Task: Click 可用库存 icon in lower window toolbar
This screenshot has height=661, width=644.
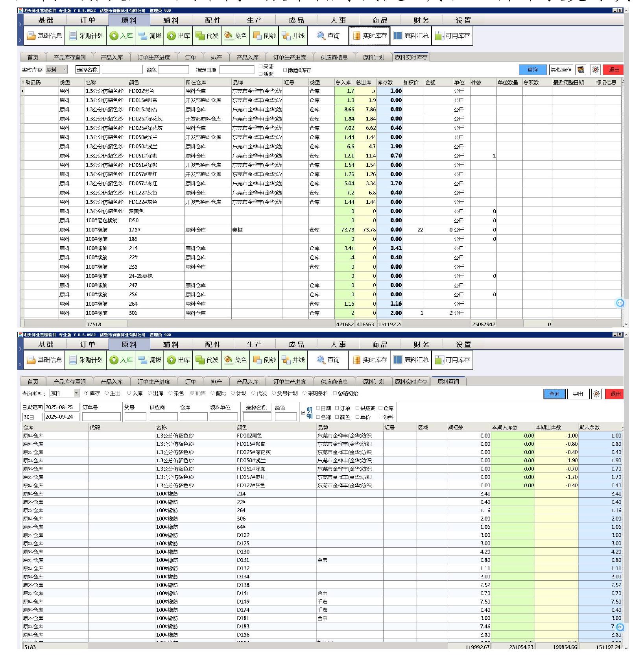Action: click(x=452, y=360)
